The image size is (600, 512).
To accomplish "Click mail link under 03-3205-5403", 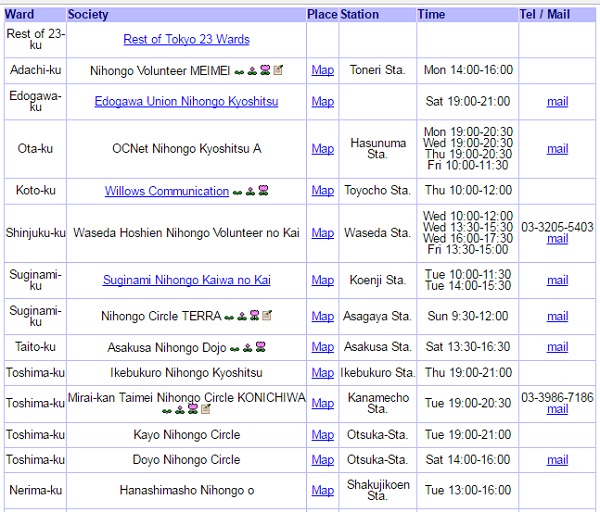I will (x=558, y=239).
